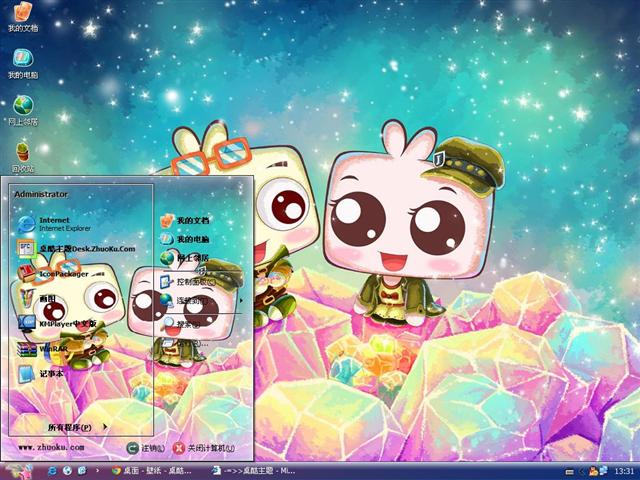Open 桌酷主题 Desk.ZhuoKu.Com in start menu
The height and width of the screenshot is (480, 640).
(76, 248)
